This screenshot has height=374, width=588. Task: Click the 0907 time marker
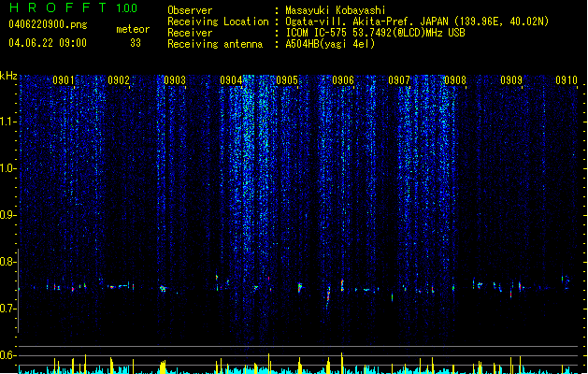coord(399,80)
